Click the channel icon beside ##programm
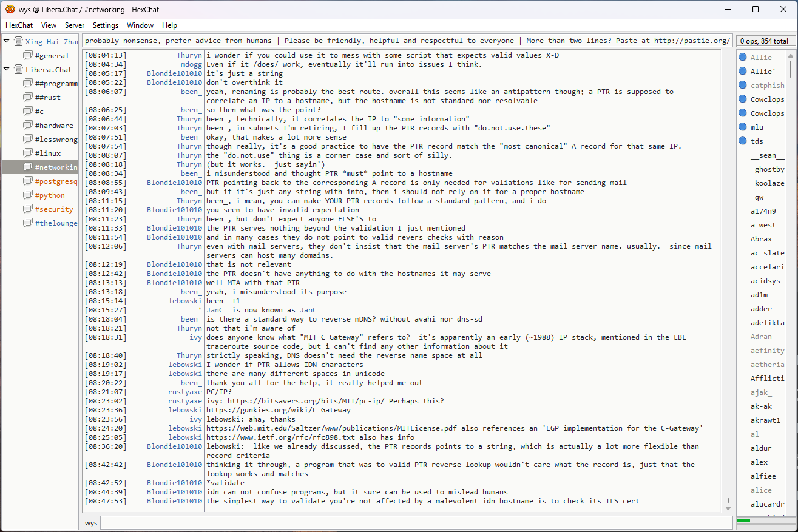798x532 pixels. [x=28, y=84]
